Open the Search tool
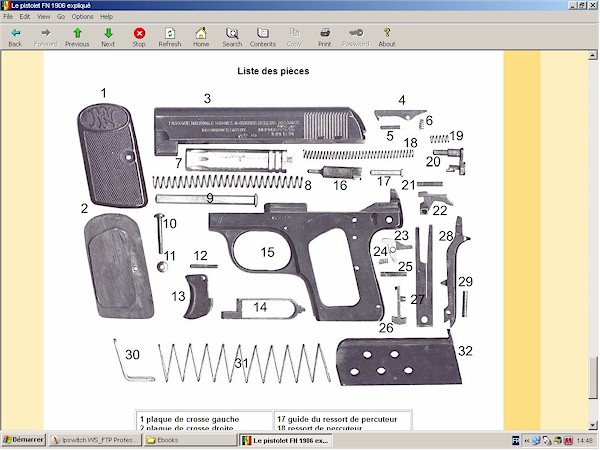The width and height of the screenshot is (600, 450). [232, 37]
